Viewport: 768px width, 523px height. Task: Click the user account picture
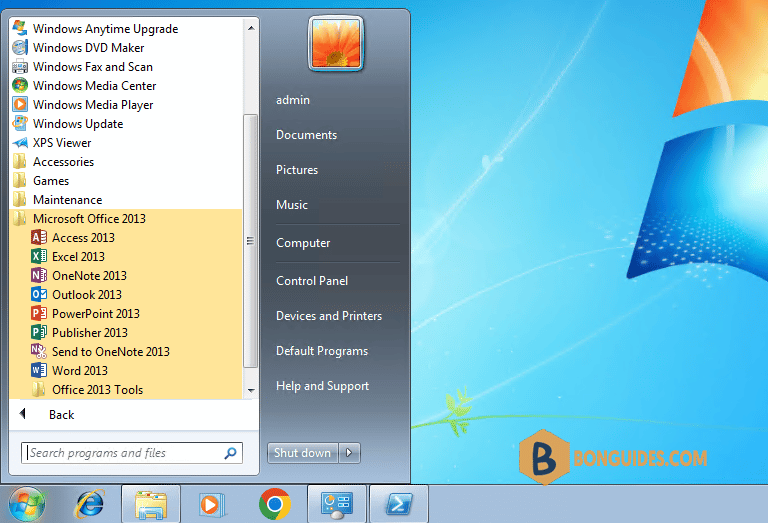coord(336,44)
